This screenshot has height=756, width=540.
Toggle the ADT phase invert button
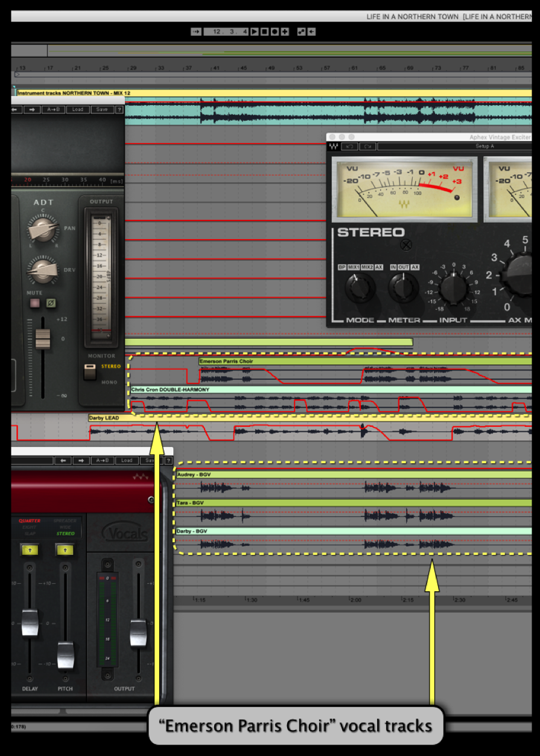pyautogui.click(x=51, y=303)
